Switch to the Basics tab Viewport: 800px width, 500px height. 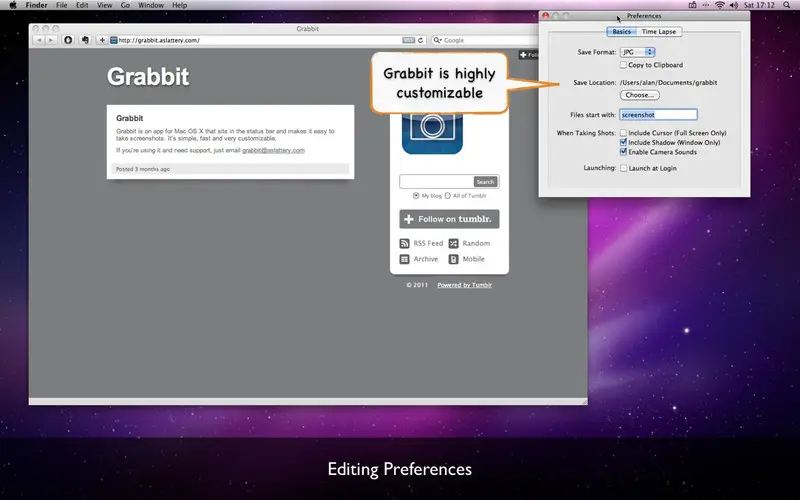621,32
